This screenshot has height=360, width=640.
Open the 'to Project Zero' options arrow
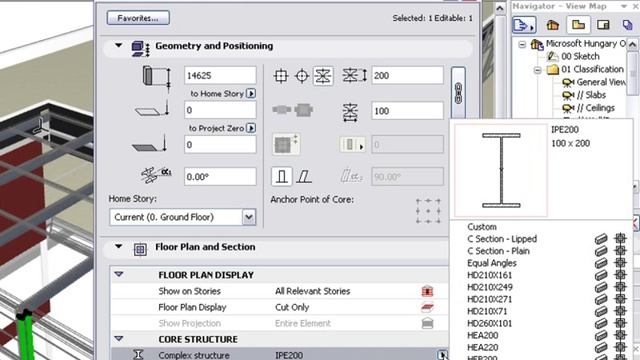click(x=251, y=128)
